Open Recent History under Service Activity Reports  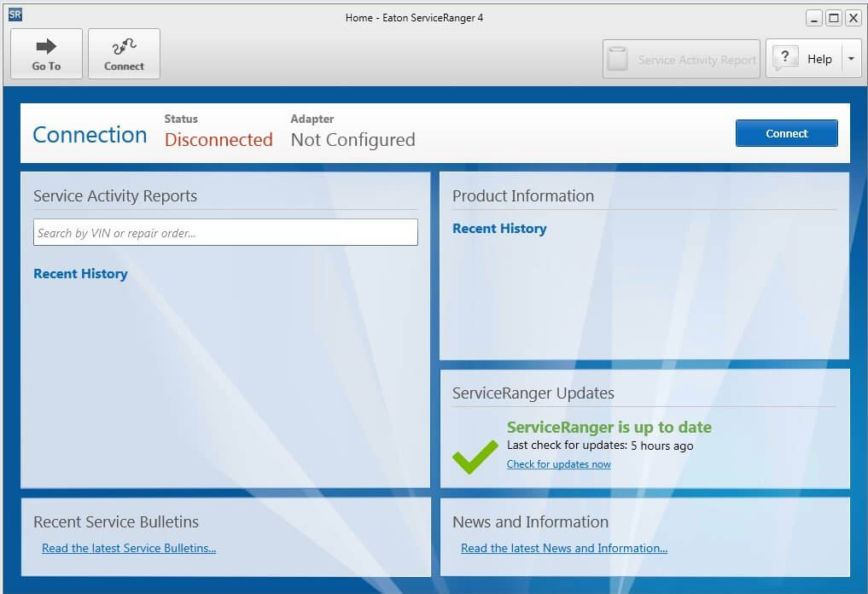tap(80, 273)
